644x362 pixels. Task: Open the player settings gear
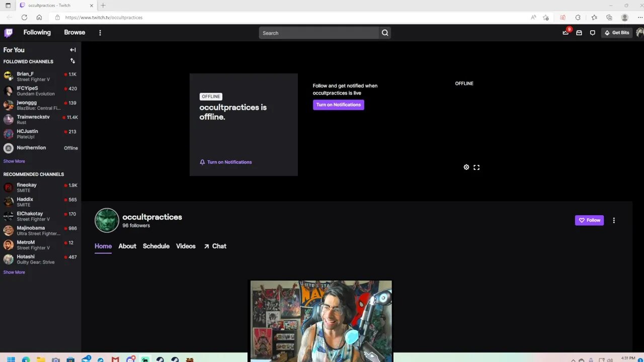(x=466, y=167)
